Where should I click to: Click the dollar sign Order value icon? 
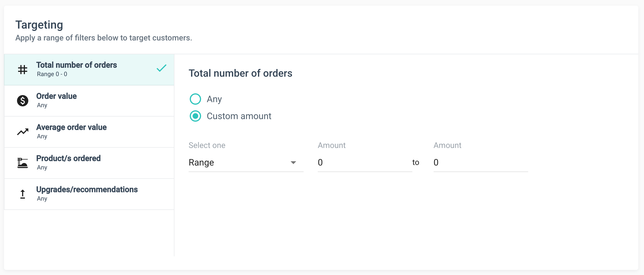click(23, 101)
